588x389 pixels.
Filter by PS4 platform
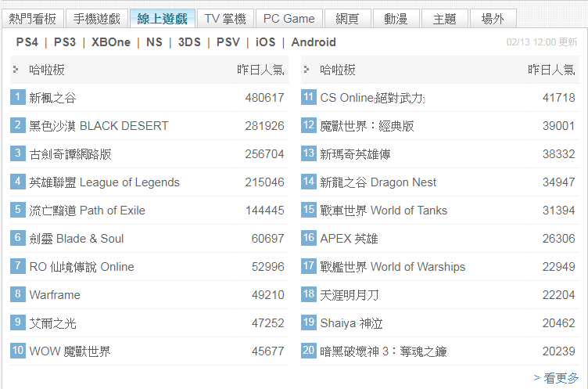click(27, 42)
